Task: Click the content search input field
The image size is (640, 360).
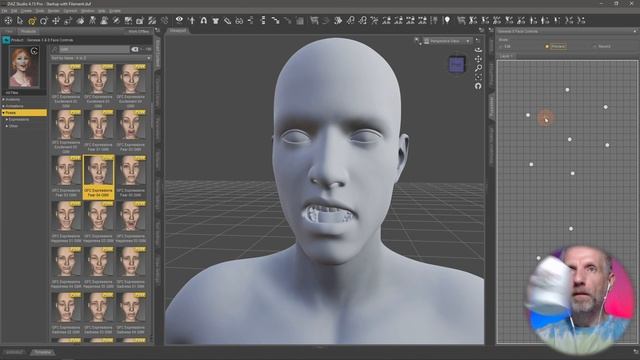Action: pyautogui.click(x=95, y=49)
